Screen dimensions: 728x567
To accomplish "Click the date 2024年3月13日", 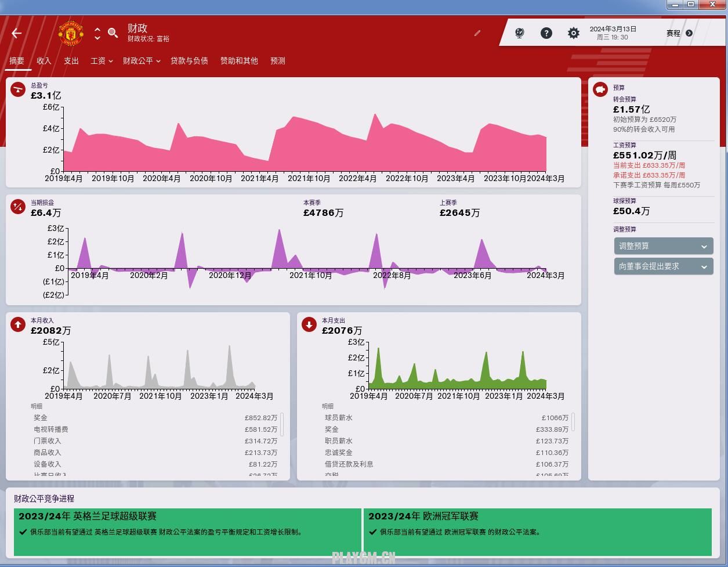I will [x=613, y=29].
